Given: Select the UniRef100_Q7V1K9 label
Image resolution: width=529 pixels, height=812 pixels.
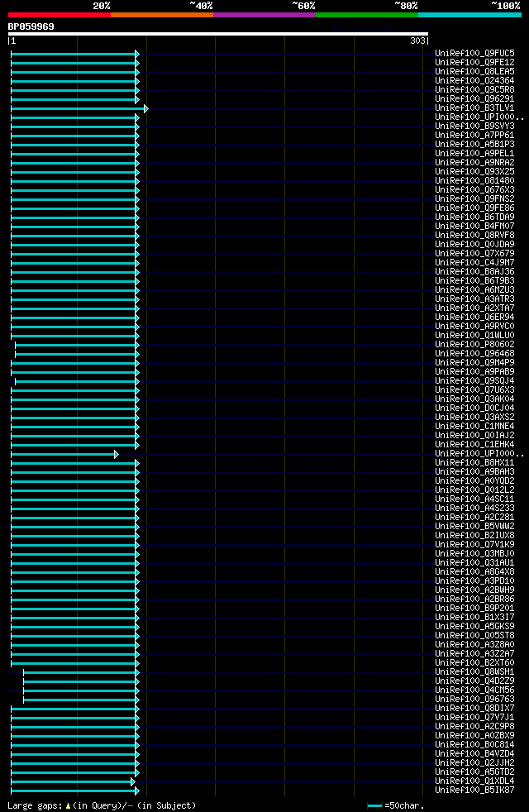Looking at the screenshot, I should pos(474,545).
